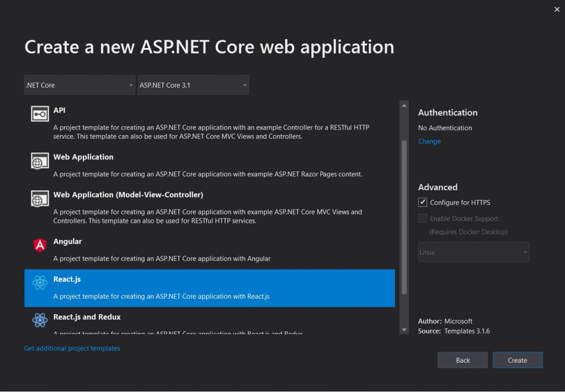Screen dimensions: 565x392
Task: Open Get additional project templates
Action: [x=72, y=348]
